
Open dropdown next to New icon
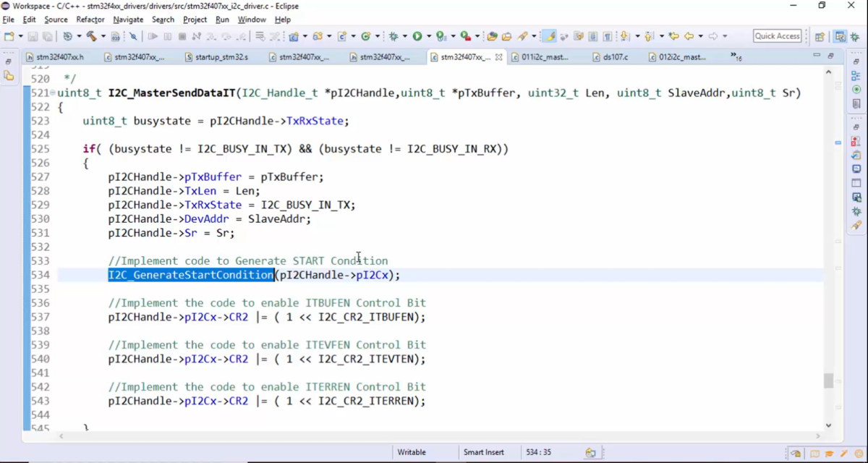click(20, 36)
